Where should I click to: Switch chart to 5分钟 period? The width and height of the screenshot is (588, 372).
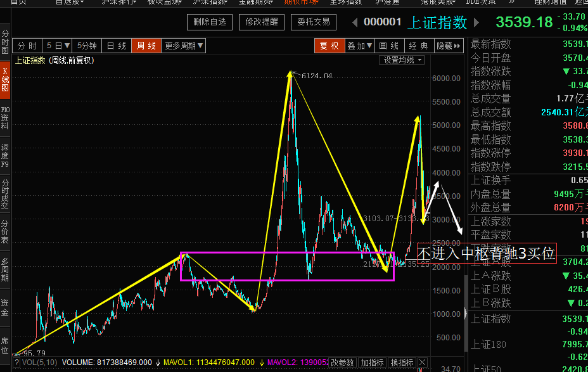pyautogui.click(x=87, y=46)
